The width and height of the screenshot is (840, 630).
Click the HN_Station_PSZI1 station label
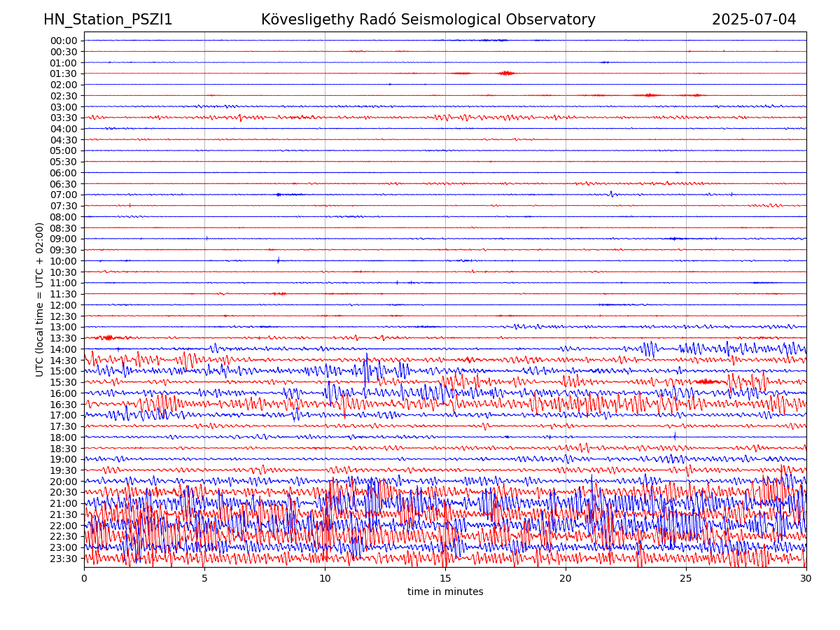[108, 20]
